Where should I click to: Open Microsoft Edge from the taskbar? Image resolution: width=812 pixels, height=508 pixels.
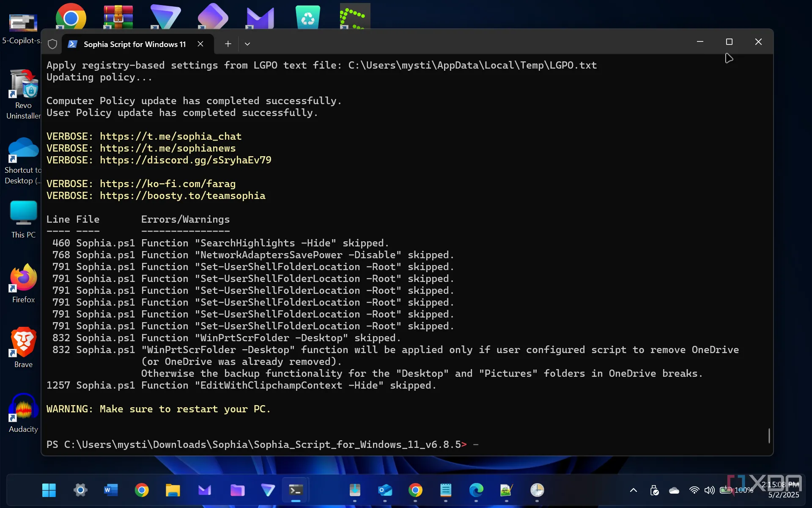coord(476,490)
